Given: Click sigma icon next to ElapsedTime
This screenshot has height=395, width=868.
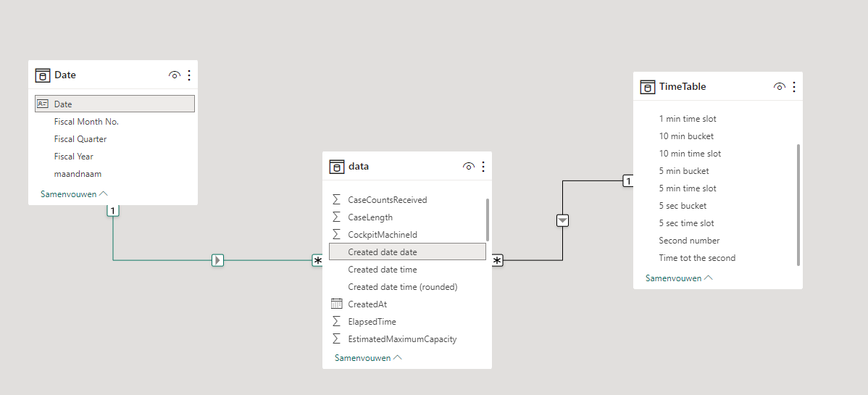Looking at the screenshot, I should tap(337, 322).
